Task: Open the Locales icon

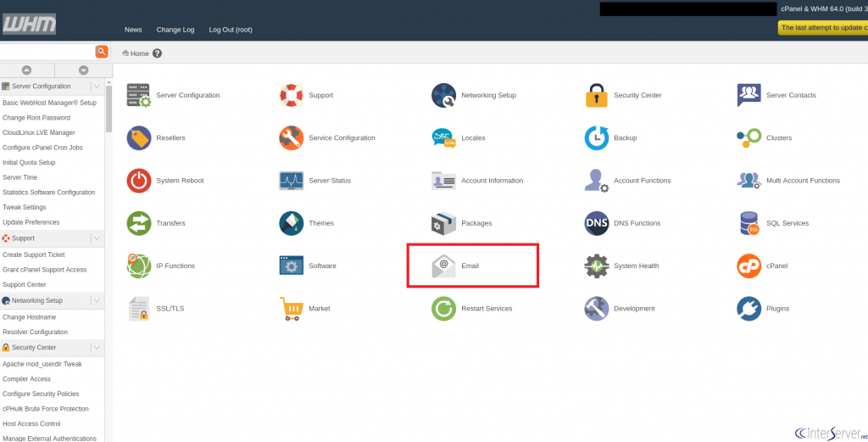Action: pos(444,138)
